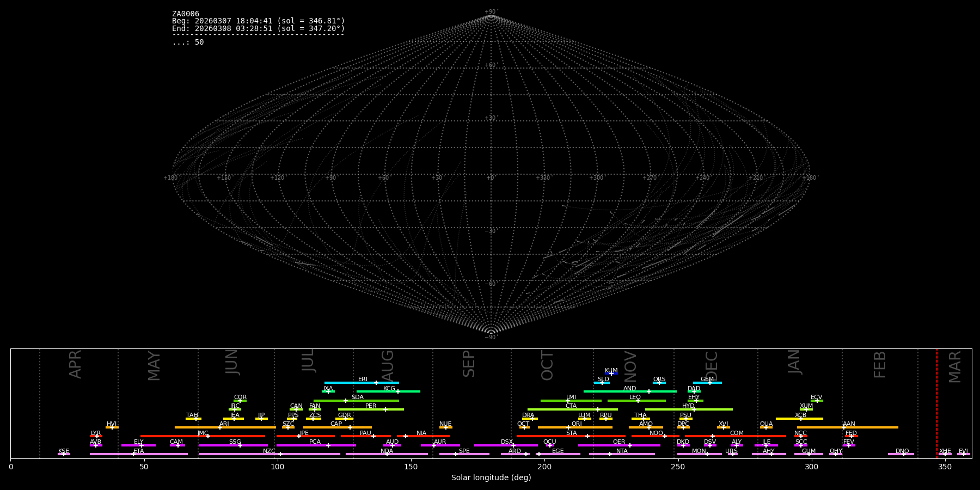This screenshot has width=980, height=490.
Task: Click the LEO shower label
Action: click(x=635, y=397)
